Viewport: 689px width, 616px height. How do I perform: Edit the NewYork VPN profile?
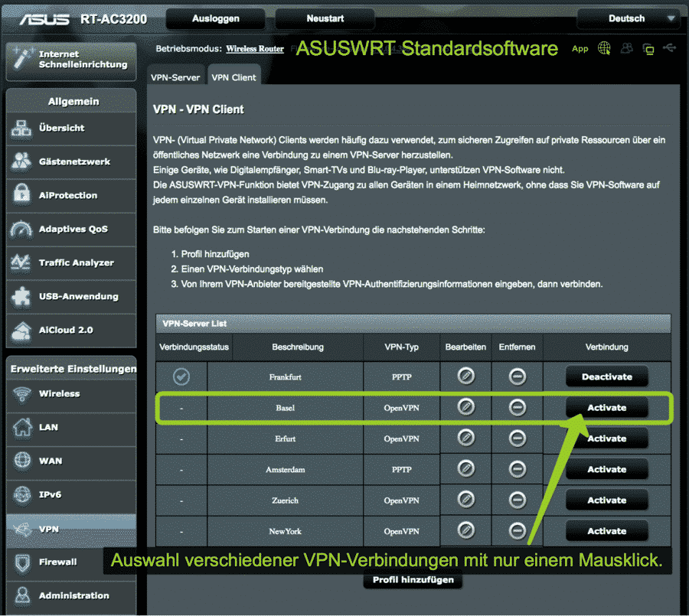(465, 530)
